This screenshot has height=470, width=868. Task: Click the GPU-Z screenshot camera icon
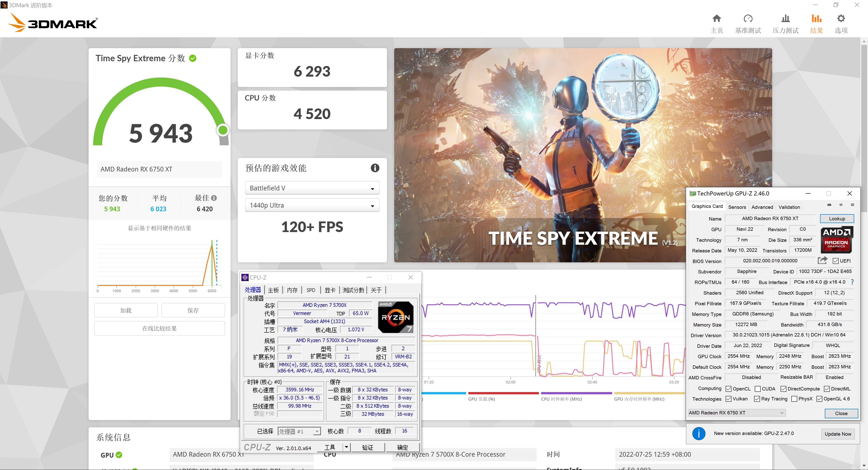click(x=830, y=205)
